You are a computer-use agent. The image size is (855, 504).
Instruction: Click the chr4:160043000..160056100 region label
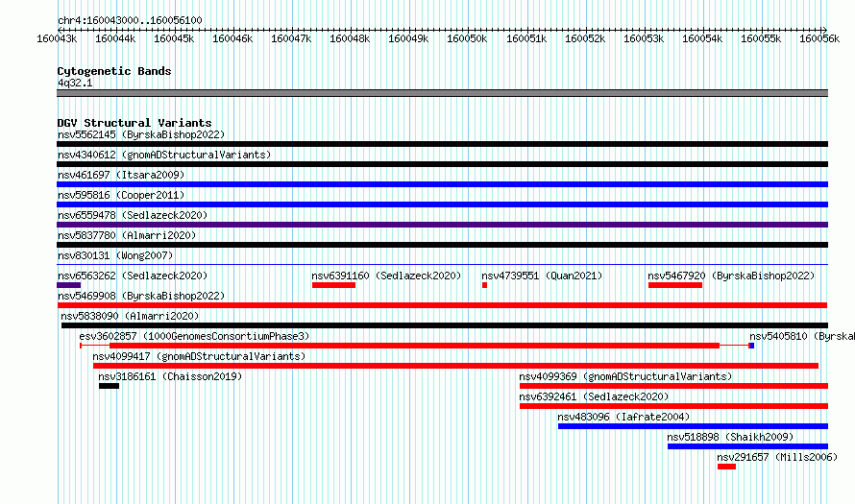click(x=130, y=20)
